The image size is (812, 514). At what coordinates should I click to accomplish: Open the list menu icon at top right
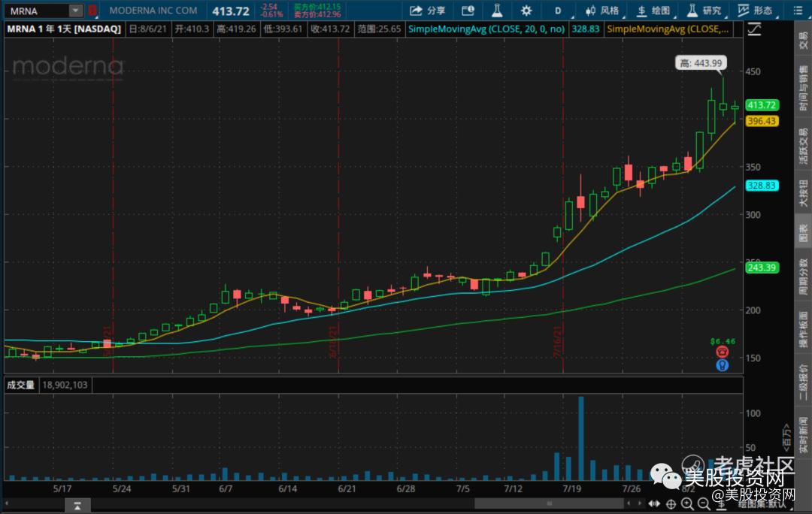[798, 11]
